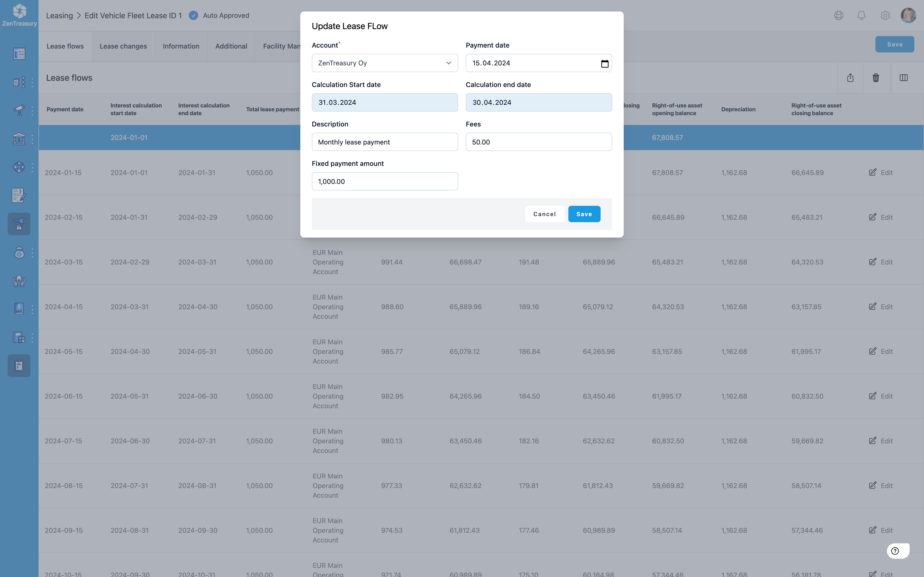The width and height of the screenshot is (924, 577).
Task: Click the trash icon to delete lease flows
Action: coord(875,77)
